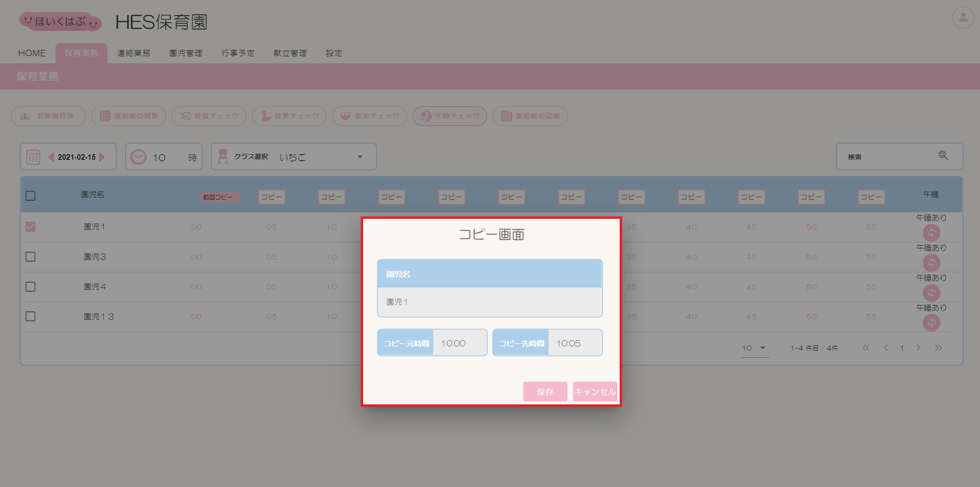Click コピー button above the 40 column
This screenshot has height=487, width=980.
(692, 197)
